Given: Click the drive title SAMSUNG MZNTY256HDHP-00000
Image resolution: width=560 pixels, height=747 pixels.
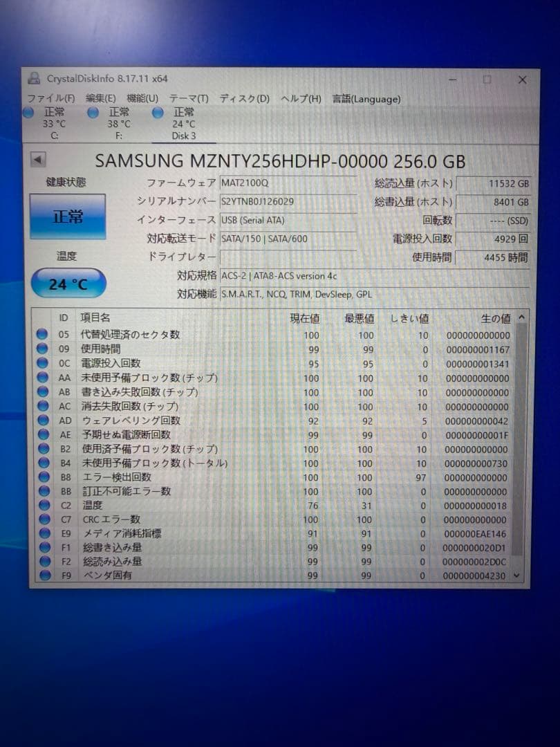Looking at the screenshot, I should (x=241, y=161).
